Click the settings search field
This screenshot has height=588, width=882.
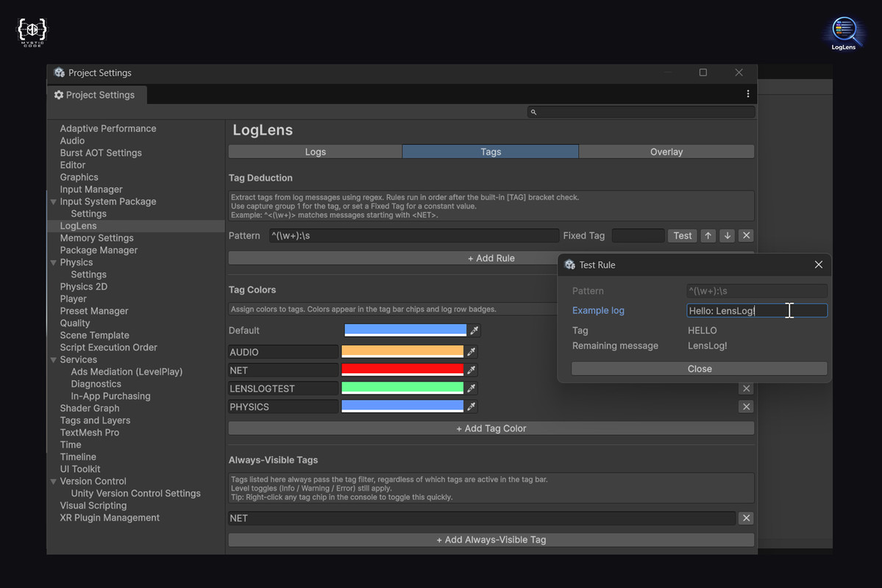tap(641, 112)
